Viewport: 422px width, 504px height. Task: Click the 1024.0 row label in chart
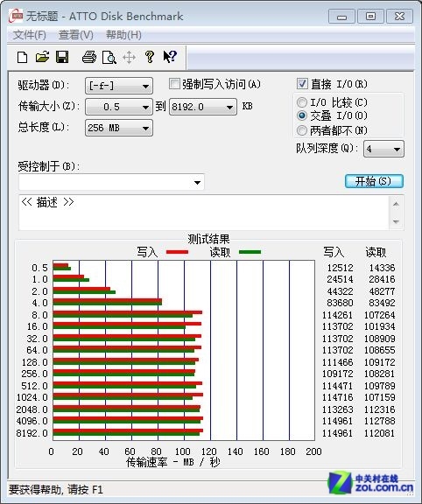pyautogui.click(x=32, y=397)
